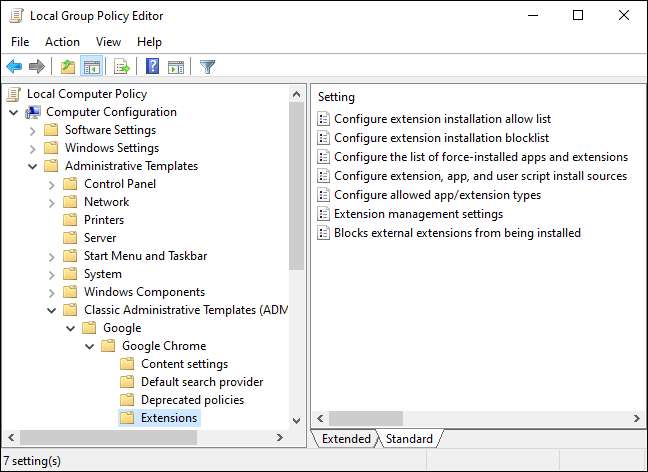Viewport: 648px width, 472px height.
Task: Expand the Windows Components folder
Action: point(52,292)
